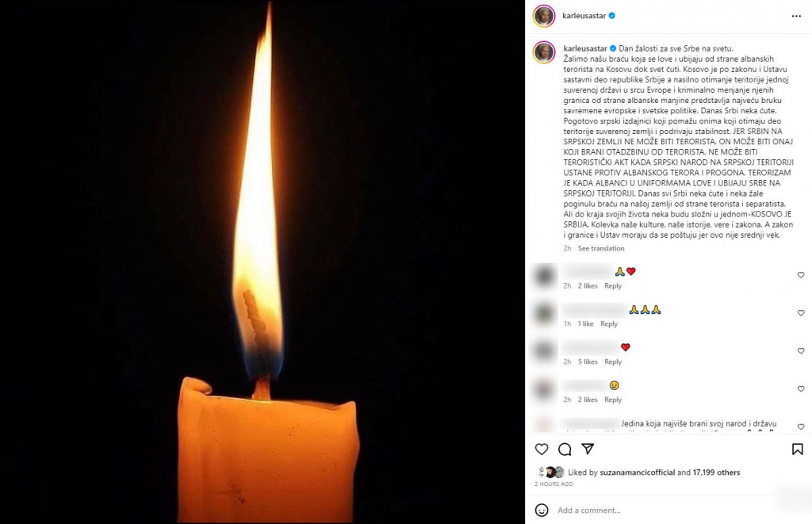Image resolution: width=812 pixels, height=524 pixels.
Task: Like the comment with sad face emoji
Action: pyautogui.click(x=801, y=388)
